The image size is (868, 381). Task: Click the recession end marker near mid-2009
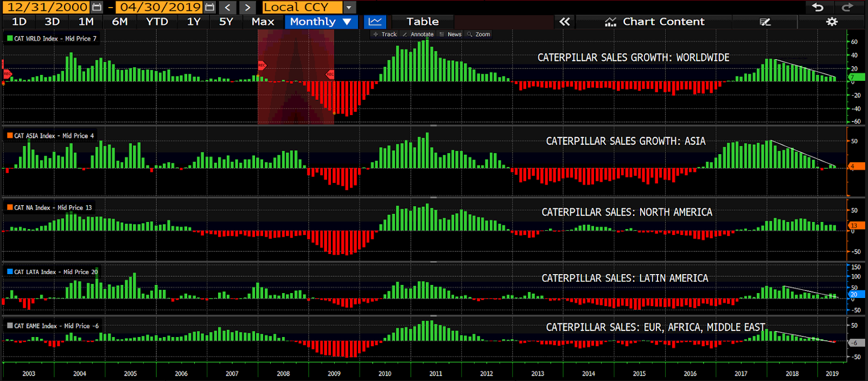330,74
